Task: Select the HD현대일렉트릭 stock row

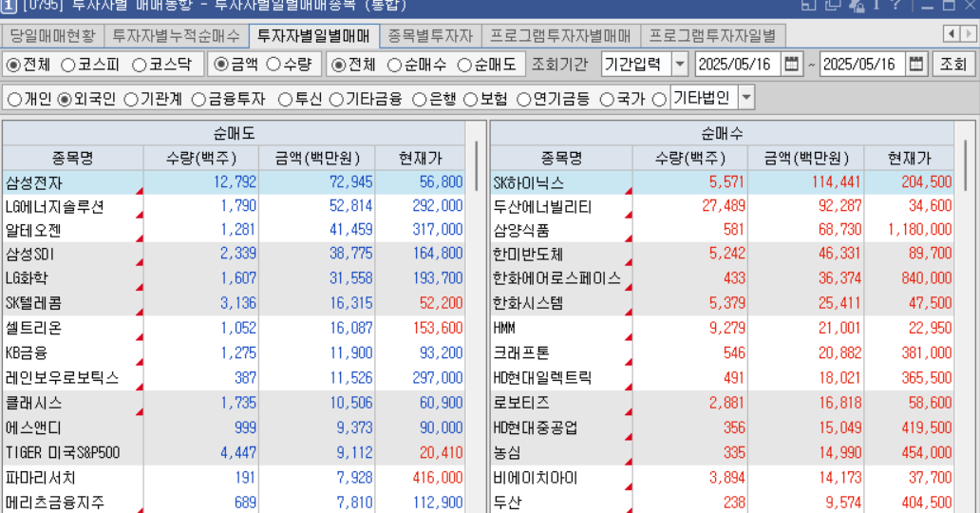Action: click(723, 378)
